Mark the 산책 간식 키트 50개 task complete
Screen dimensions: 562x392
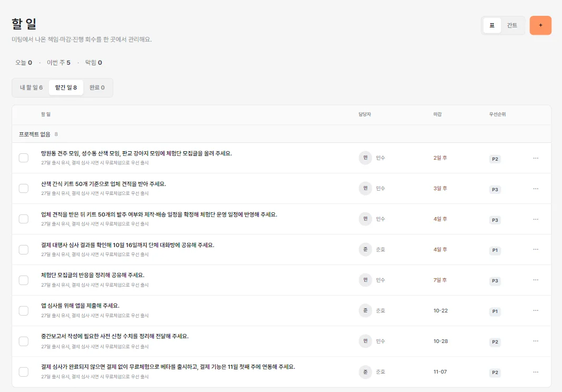24,188
